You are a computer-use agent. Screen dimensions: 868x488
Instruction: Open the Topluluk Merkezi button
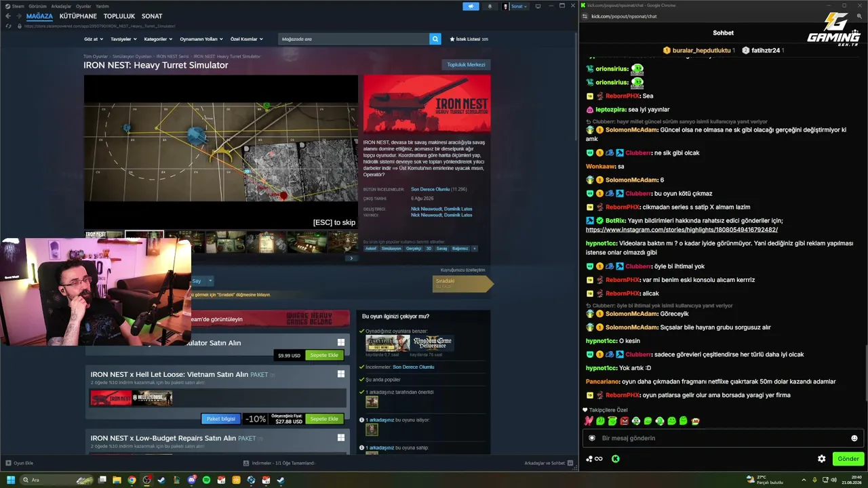click(x=466, y=65)
